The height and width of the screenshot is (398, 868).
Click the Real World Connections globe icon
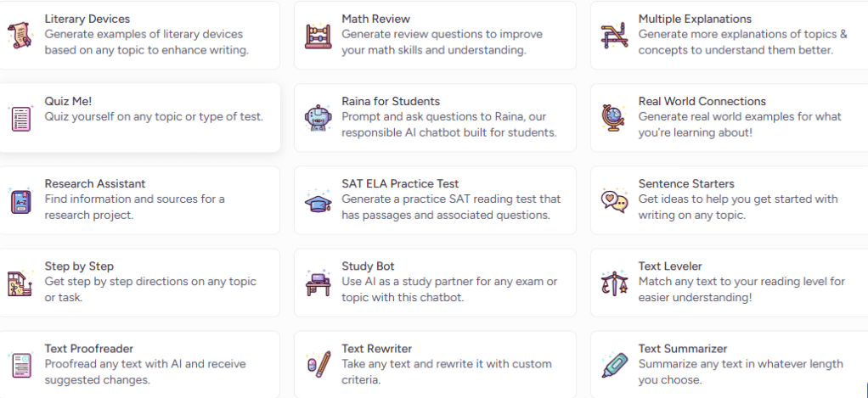point(613,118)
